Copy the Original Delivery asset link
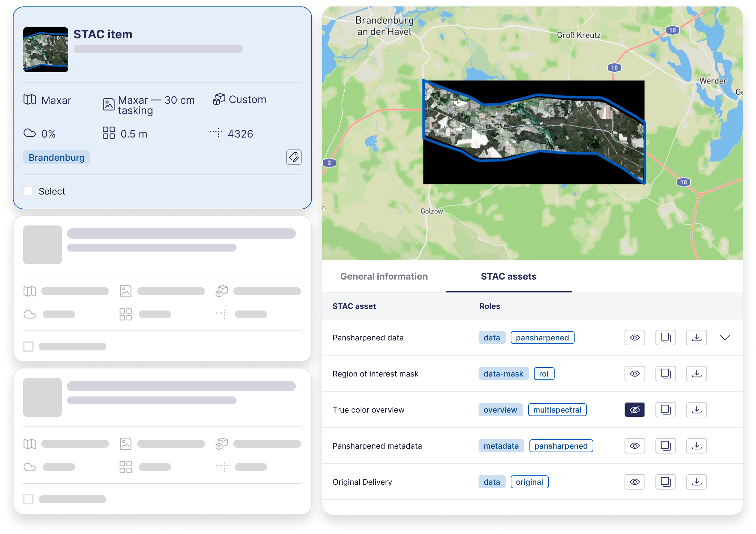The height and width of the screenshot is (534, 756). point(665,482)
